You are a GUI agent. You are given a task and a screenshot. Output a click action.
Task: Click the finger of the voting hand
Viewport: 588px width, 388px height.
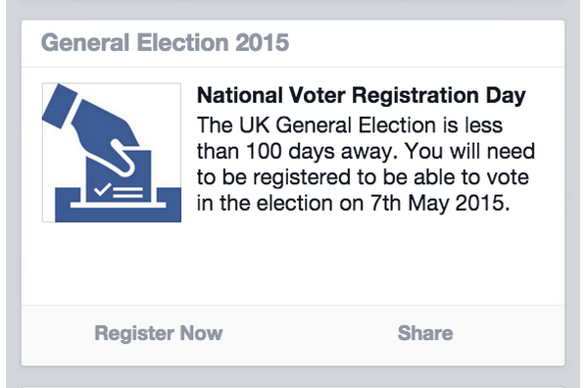[120, 158]
